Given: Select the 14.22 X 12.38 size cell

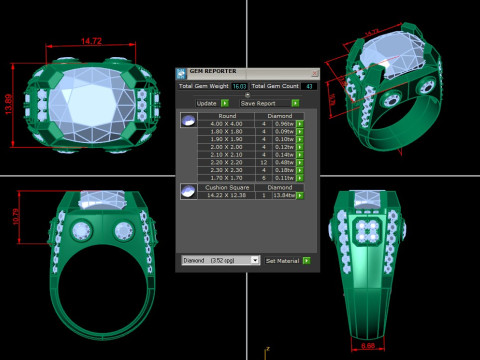Looking at the screenshot, I should [x=226, y=195].
